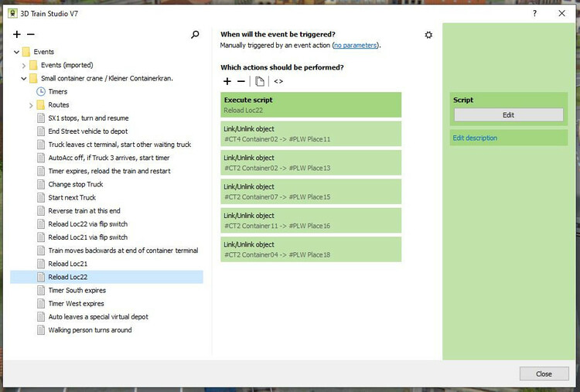This screenshot has width=580, height=392.
Task: Click the Close button at bottom
Action: 544,374
